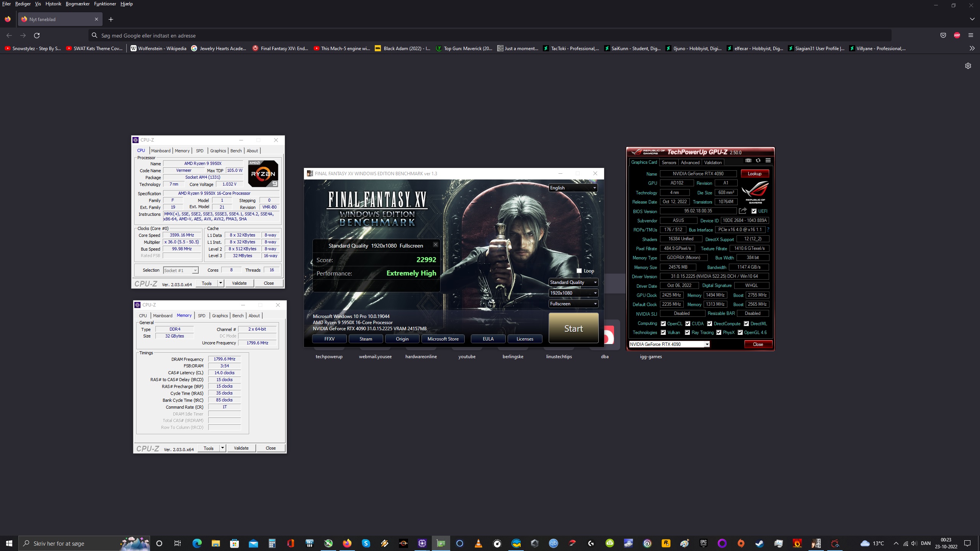Toggle the DirectCompute checkbox in GPU-Z

pos(709,323)
